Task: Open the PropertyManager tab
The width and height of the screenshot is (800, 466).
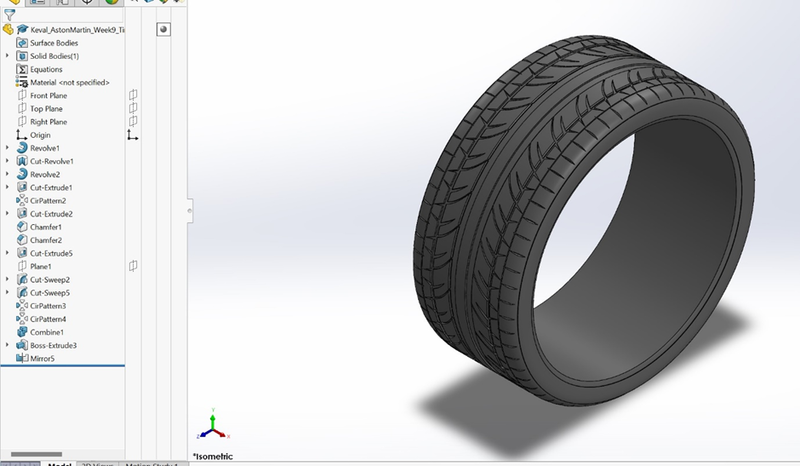Action: [x=37, y=3]
